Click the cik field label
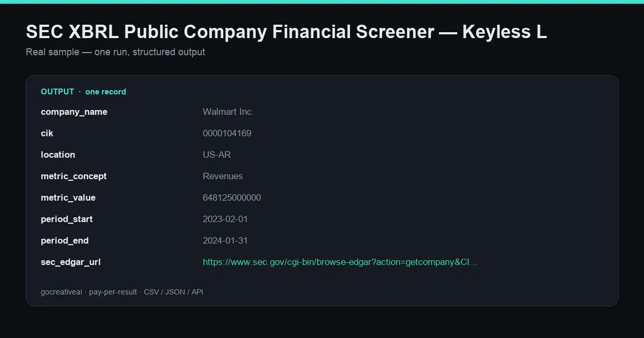 [47, 133]
